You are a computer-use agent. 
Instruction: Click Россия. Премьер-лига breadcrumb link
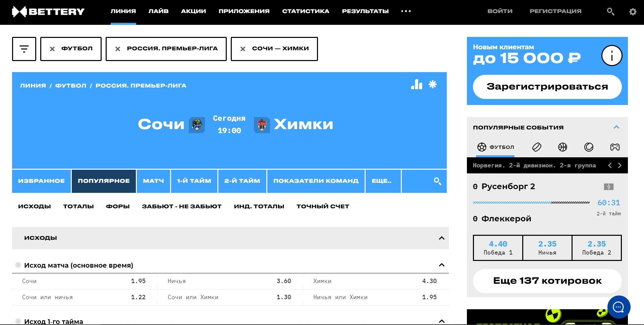click(x=141, y=86)
